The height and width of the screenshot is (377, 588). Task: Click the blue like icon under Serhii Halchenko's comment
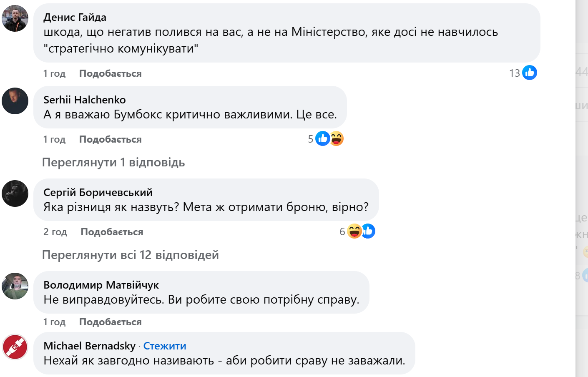322,138
